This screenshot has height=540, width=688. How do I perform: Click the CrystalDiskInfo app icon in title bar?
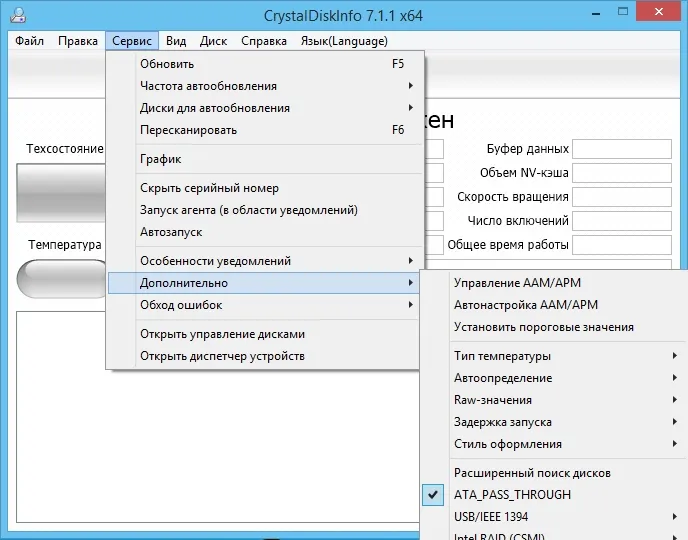(x=18, y=15)
